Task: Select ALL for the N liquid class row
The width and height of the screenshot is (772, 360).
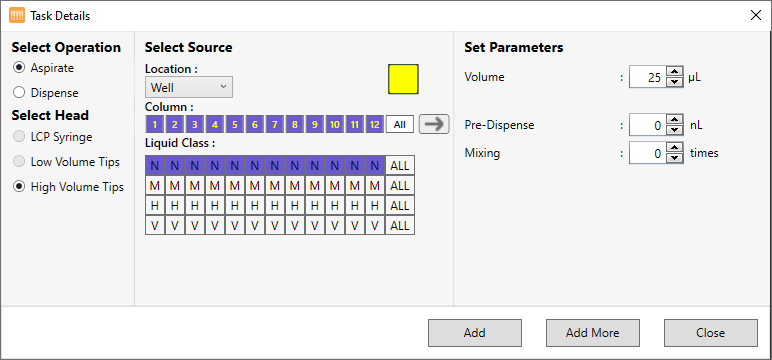Action: (x=400, y=165)
